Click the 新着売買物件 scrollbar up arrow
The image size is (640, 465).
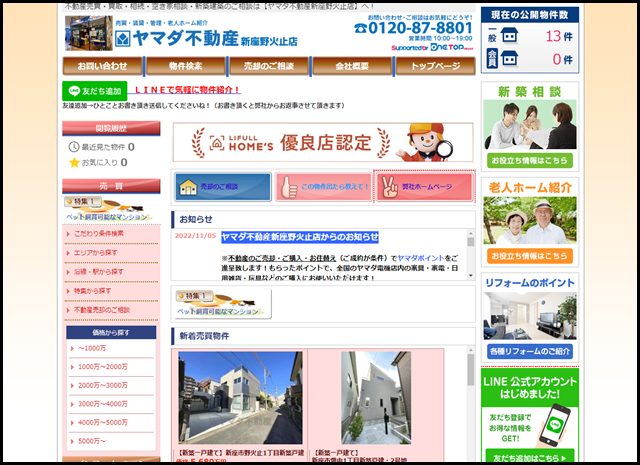tap(470, 351)
